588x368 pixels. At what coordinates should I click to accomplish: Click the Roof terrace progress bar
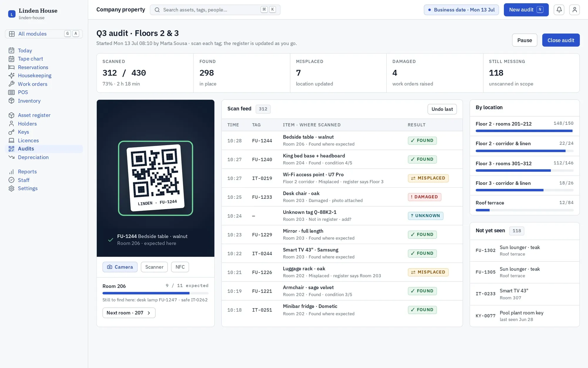pyautogui.click(x=524, y=210)
